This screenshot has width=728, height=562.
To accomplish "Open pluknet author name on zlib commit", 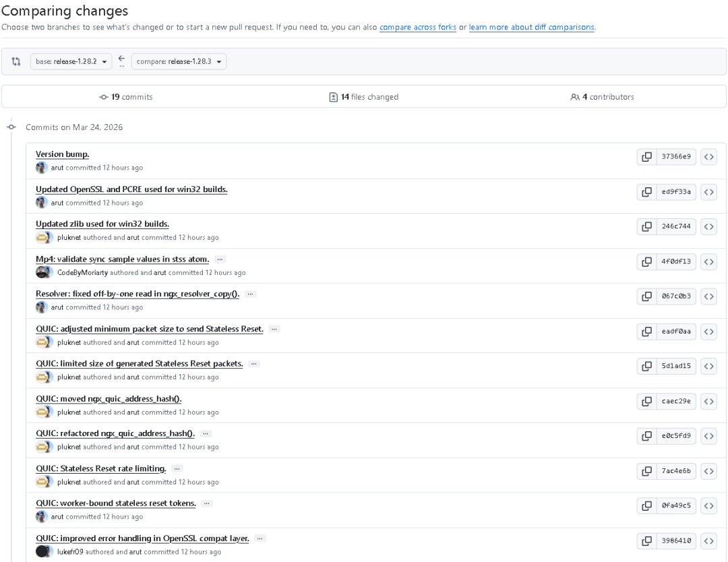I will coord(69,238).
